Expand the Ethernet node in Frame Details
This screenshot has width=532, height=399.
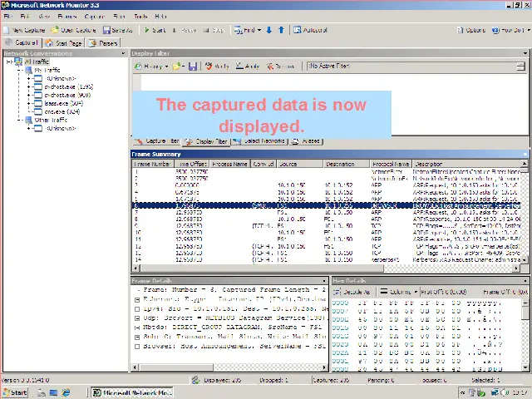pos(137,299)
